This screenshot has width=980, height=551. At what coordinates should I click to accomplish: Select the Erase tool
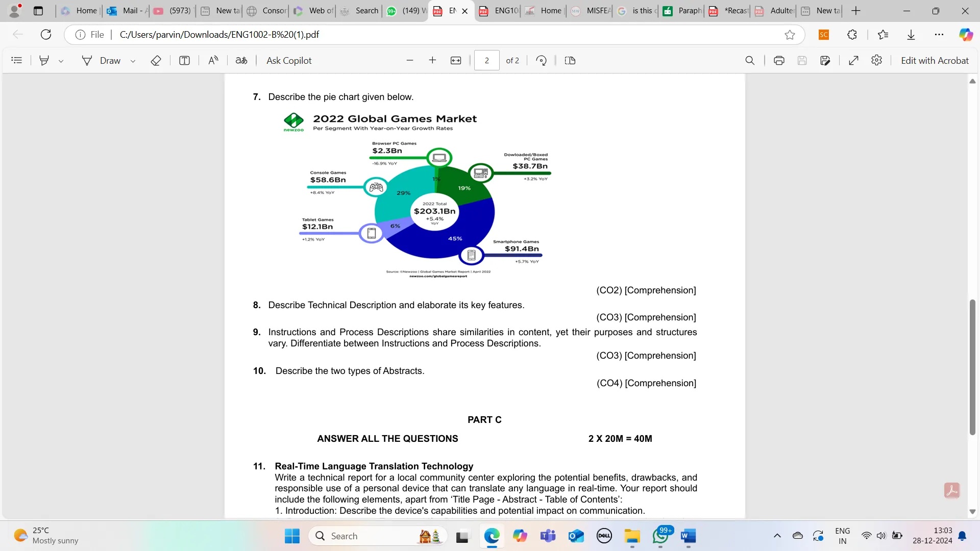156,60
